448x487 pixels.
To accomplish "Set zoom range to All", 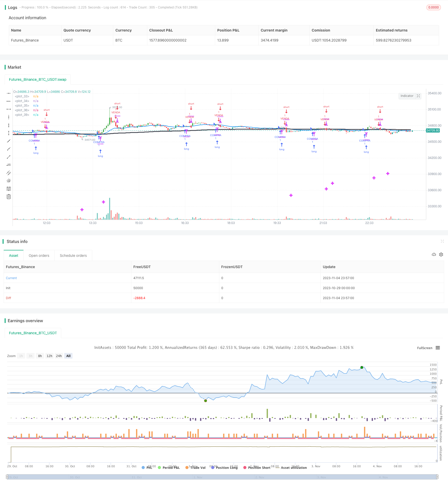I will click(x=68, y=356).
